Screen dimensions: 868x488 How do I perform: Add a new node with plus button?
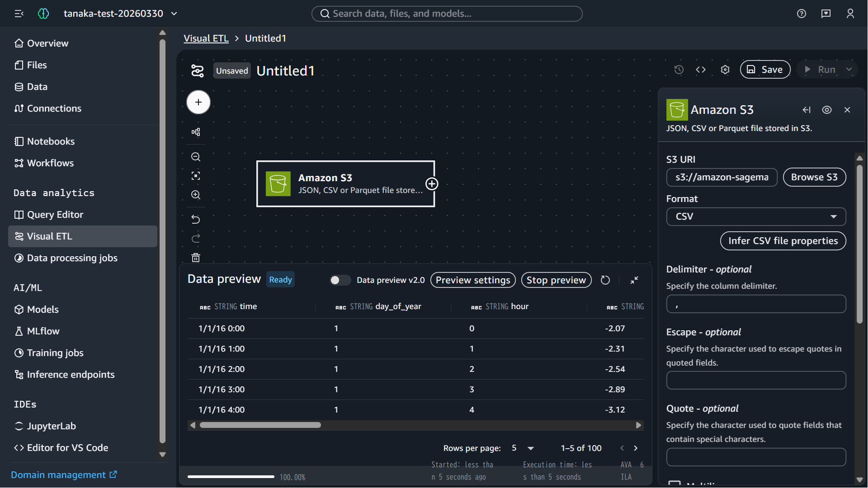pyautogui.click(x=198, y=102)
